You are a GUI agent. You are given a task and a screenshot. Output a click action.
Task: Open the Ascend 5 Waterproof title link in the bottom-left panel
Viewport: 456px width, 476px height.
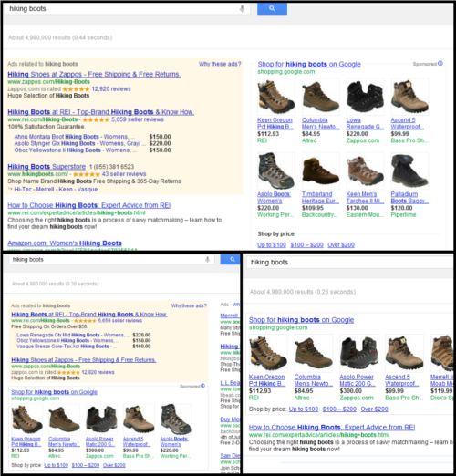(x=137, y=441)
